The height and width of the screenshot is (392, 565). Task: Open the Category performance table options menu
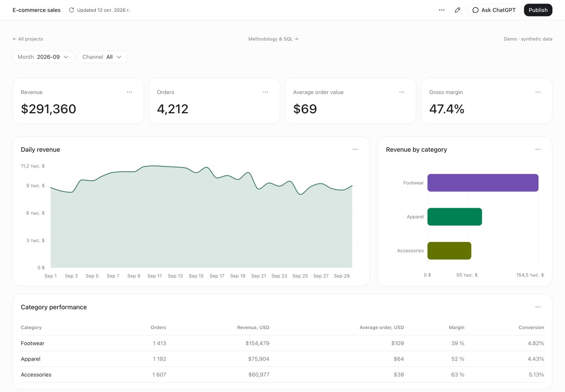pos(538,307)
